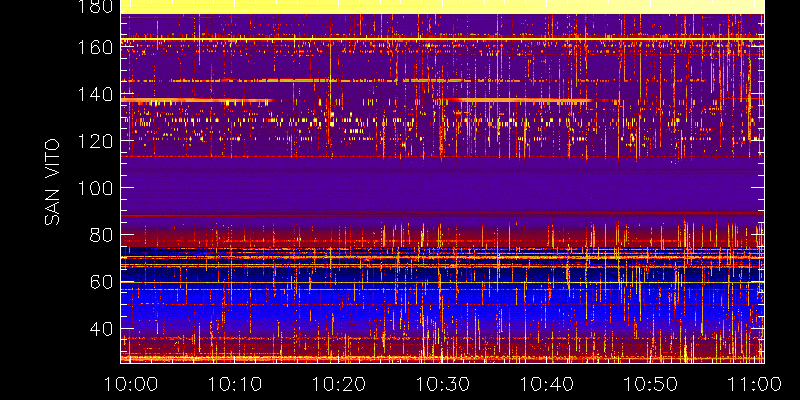Click the 10:20 time axis label
This screenshot has width=800, height=400.
point(339,383)
